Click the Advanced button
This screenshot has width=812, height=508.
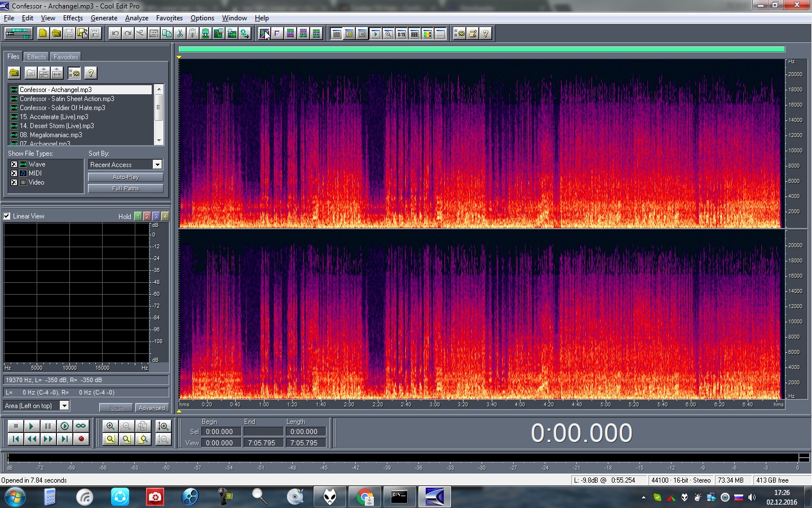click(x=152, y=408)
